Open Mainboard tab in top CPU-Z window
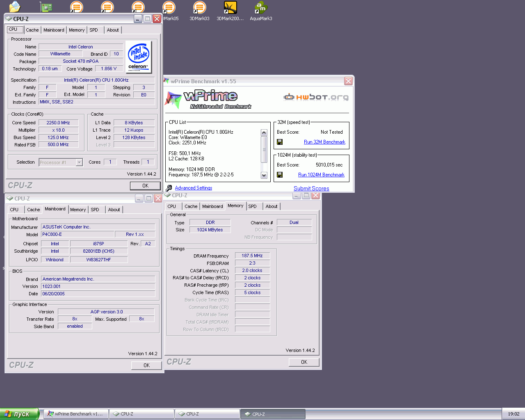 (54, 30)
